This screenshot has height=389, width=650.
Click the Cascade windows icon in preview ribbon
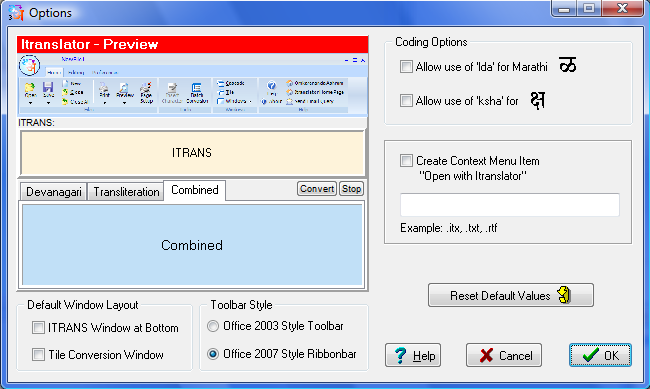(x=221, y=83)
